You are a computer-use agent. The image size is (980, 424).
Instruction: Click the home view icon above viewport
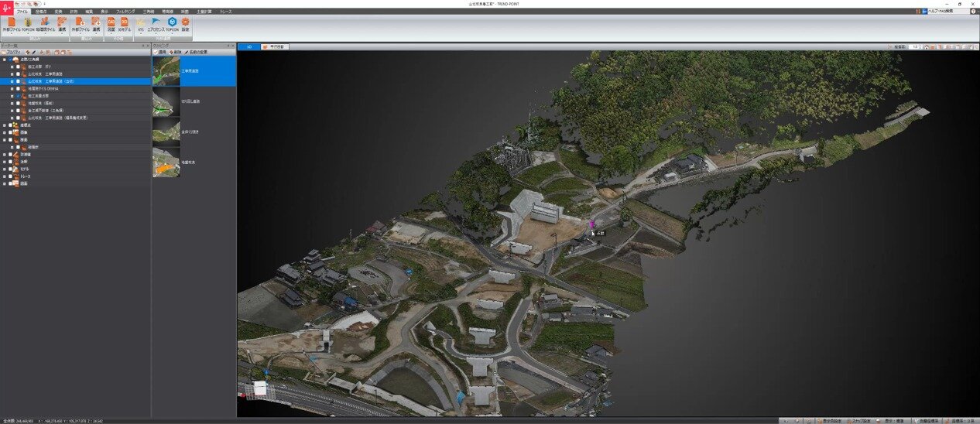[927, 47]
